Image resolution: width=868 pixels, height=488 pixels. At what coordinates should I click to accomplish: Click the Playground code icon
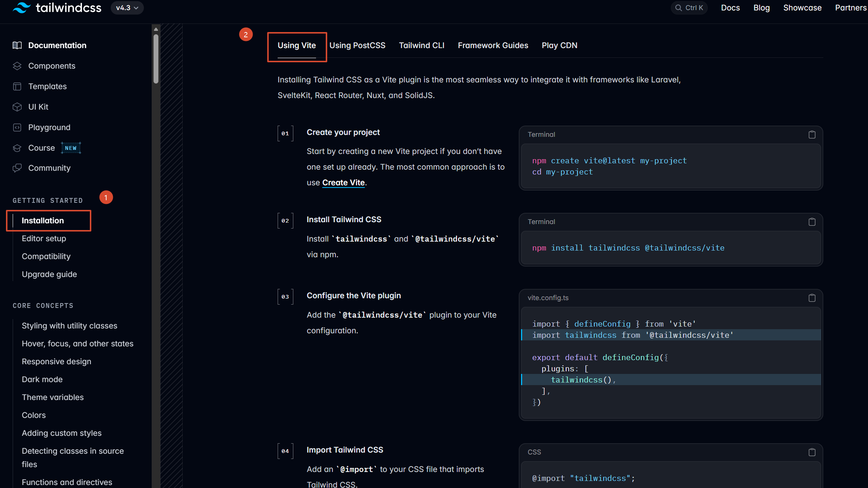(x=17, y=127)
